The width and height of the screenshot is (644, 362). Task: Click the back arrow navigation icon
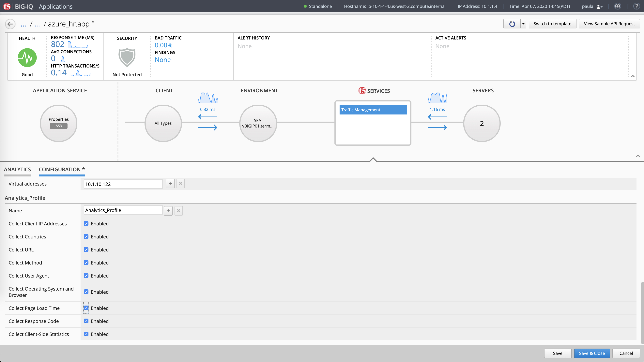[x=10, y=24]
